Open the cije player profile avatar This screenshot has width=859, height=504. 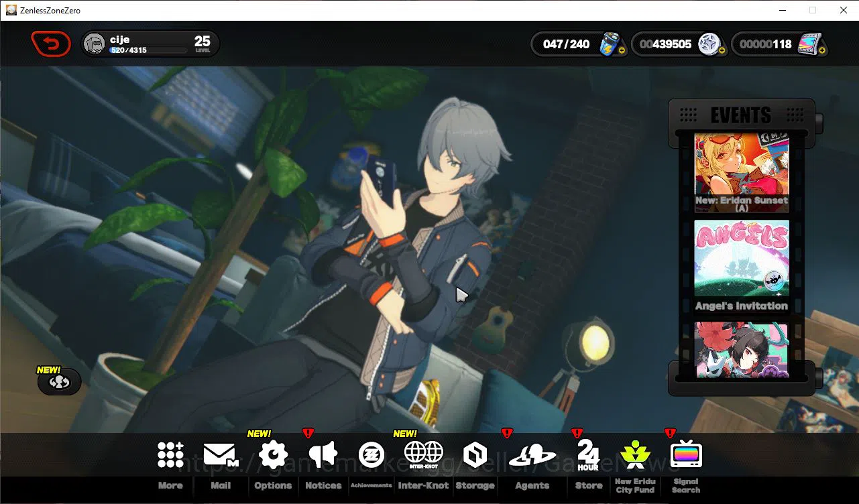tap(95, 44)
